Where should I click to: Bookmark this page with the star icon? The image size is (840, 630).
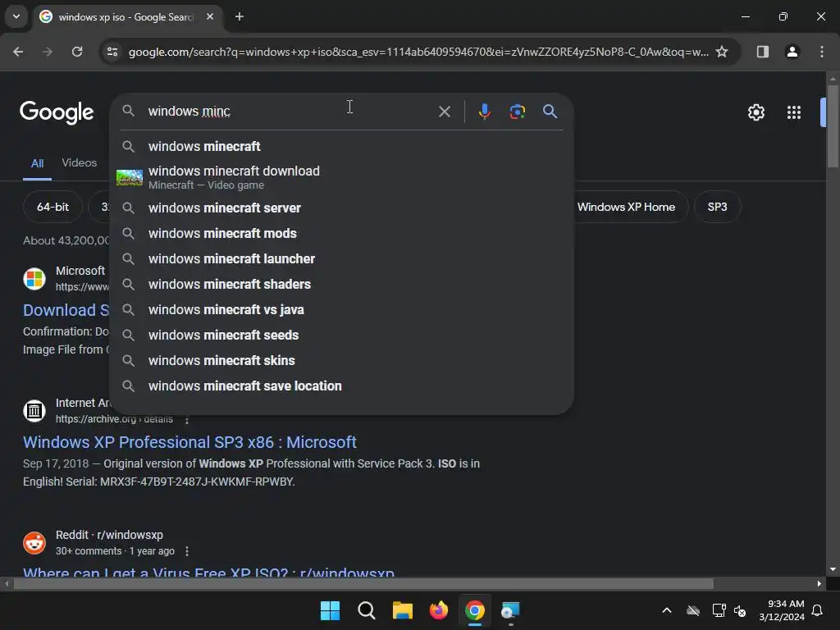pyautogui.click(x=722, y=52)
